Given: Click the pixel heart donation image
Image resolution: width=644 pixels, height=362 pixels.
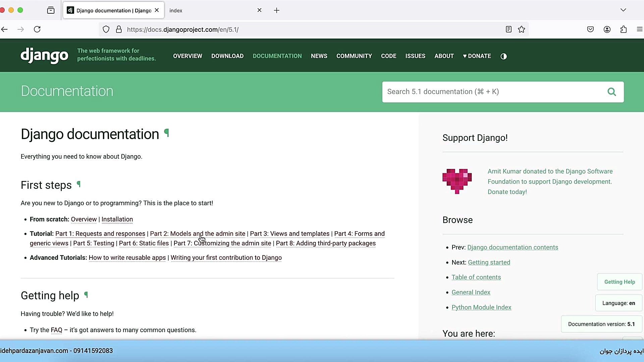Looking at the screenshot, I should tap(457, 181).
